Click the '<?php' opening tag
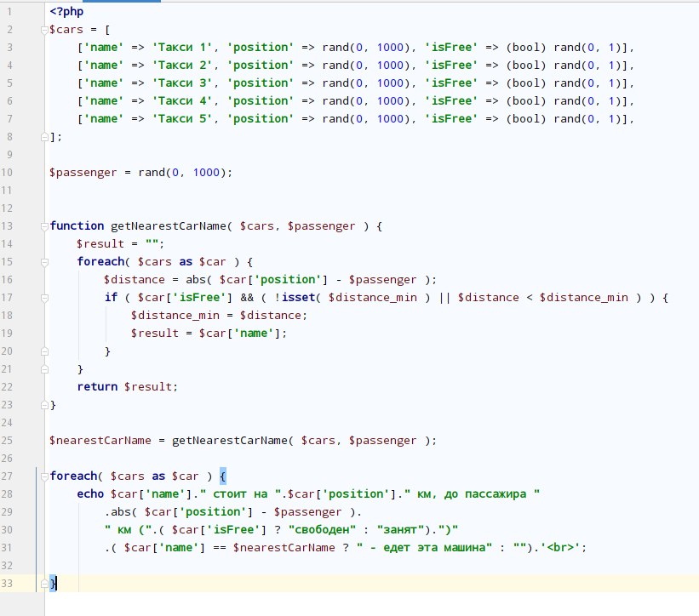Screen dimensions: 699x616 tap(66, 12)
